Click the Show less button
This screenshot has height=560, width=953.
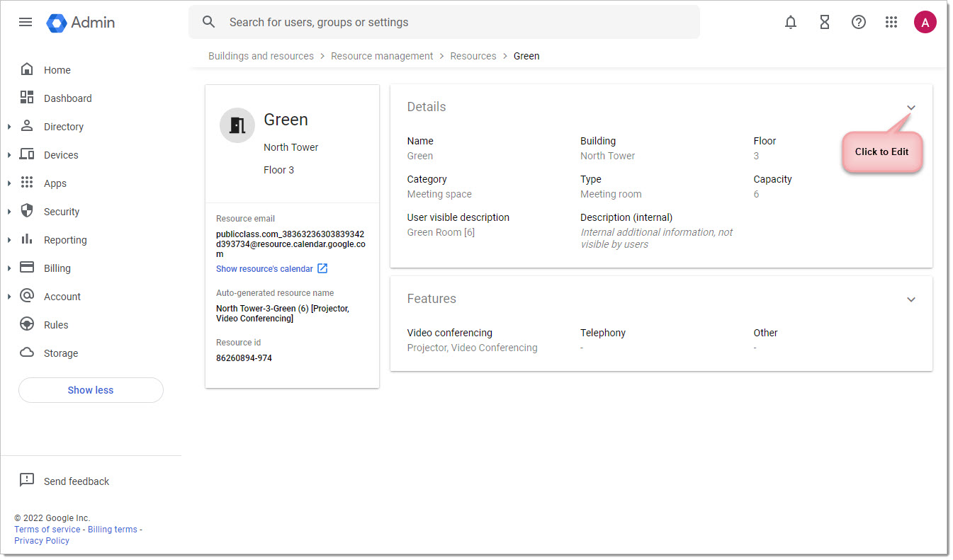coord(91,390)
